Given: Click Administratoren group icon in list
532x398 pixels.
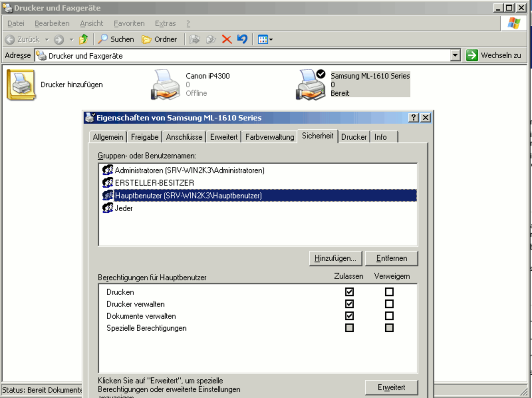Looking at the screenshot, I should click(x=108, y=170).
